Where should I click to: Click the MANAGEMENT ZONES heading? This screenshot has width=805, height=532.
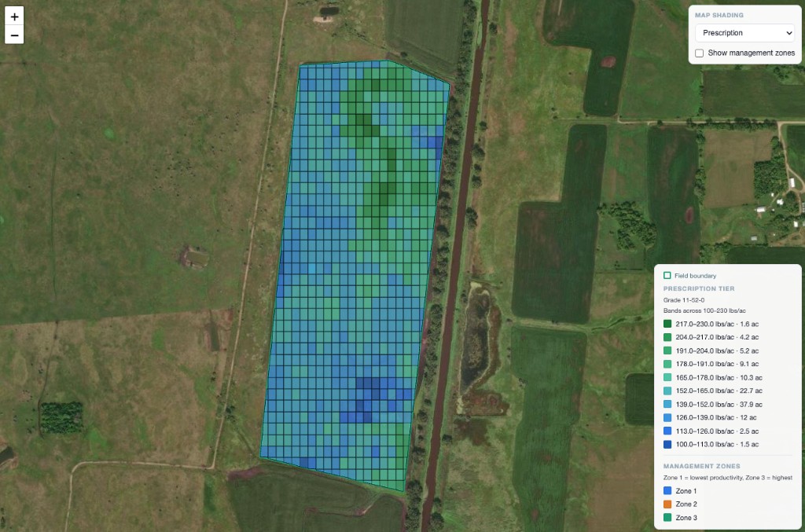[x=702, y=466]
